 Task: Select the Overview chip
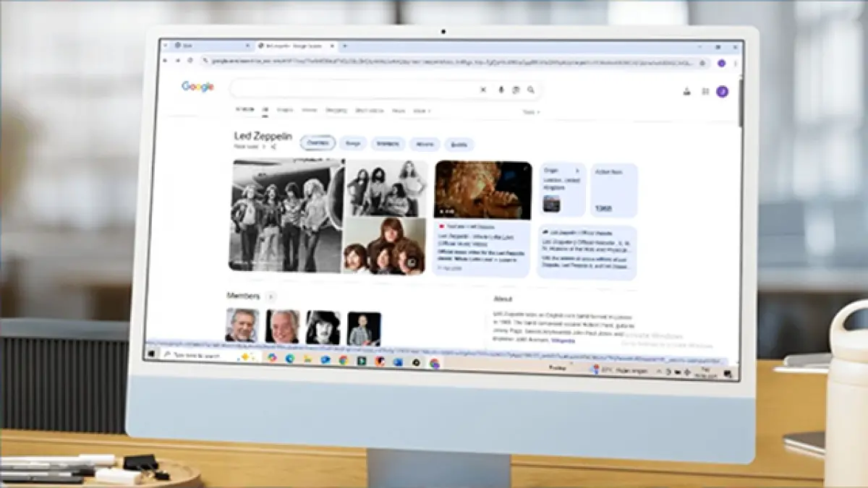tap(318, 143)
